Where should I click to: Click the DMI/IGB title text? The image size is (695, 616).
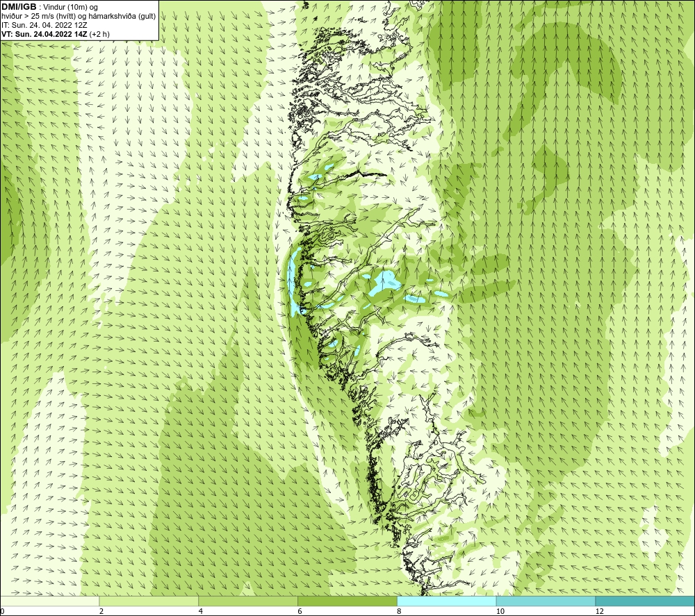pos(19,7)
